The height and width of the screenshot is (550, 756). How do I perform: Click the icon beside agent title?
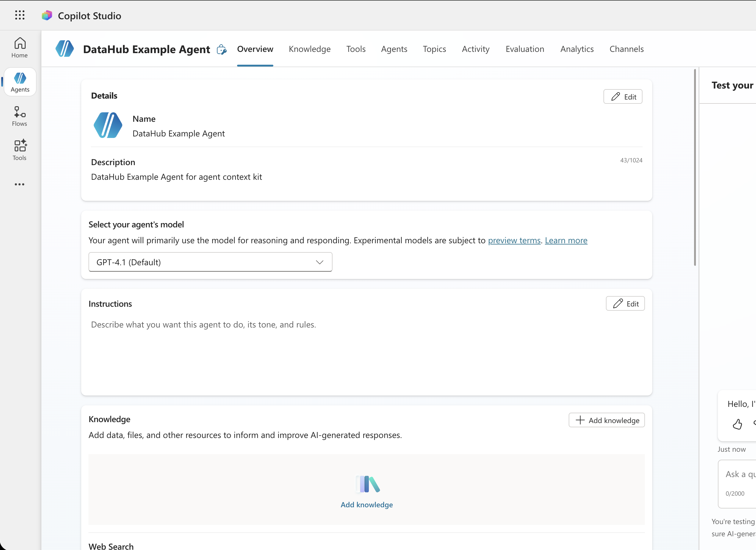(x=222, y=50)
